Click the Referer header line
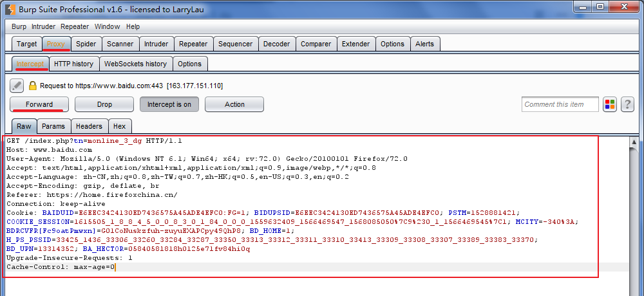Screen dimensions: 644x296 point(91,195)
